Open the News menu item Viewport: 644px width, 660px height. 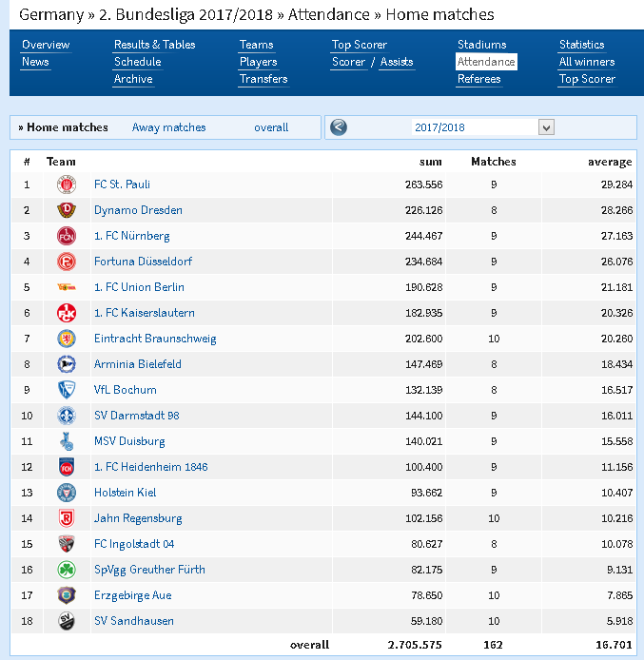(x=35, y=62)
